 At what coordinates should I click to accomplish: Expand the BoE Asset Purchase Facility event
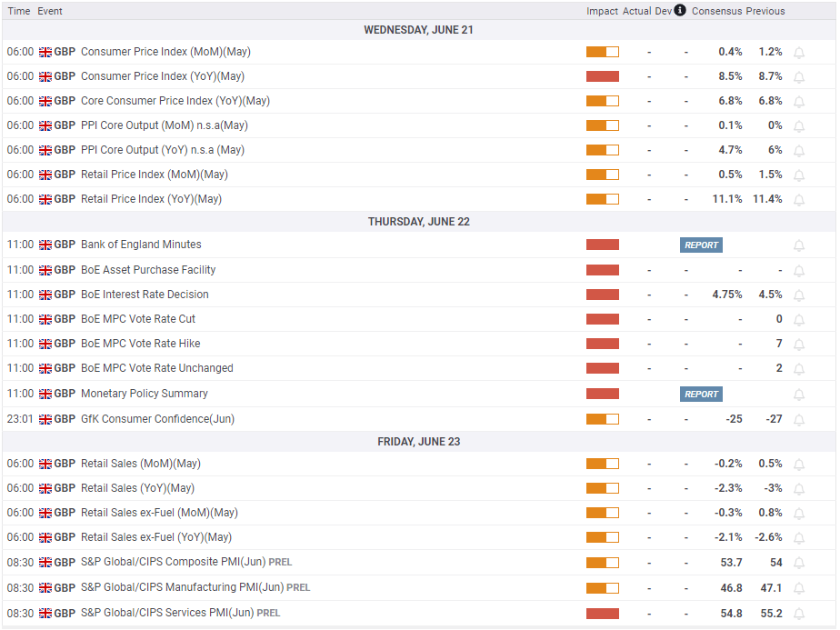[x=148, y=270]
